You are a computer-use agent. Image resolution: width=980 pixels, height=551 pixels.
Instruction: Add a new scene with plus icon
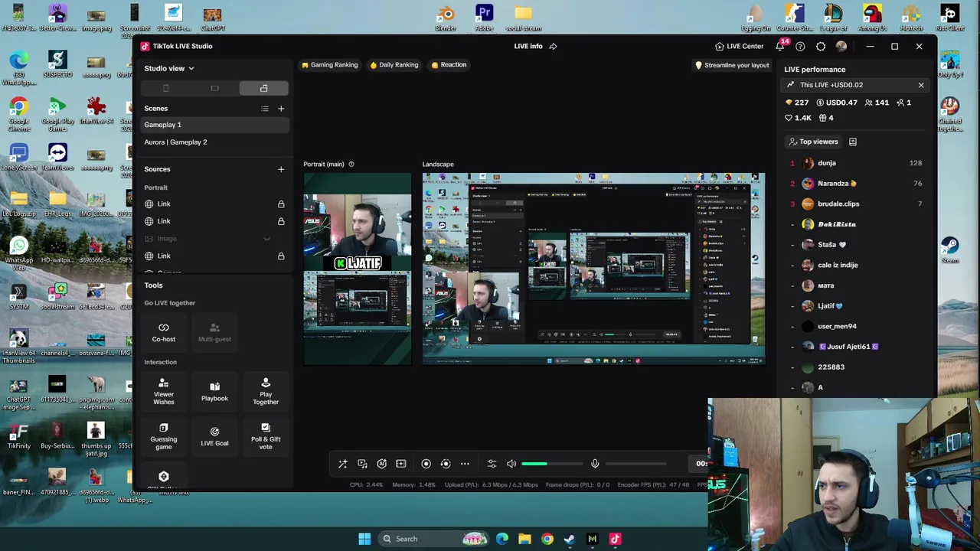281,109
